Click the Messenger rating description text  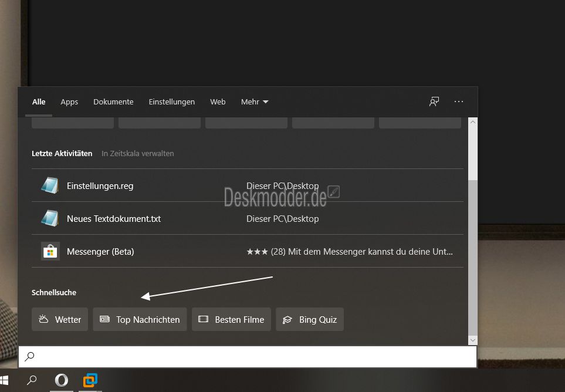[x=350, y=252]
